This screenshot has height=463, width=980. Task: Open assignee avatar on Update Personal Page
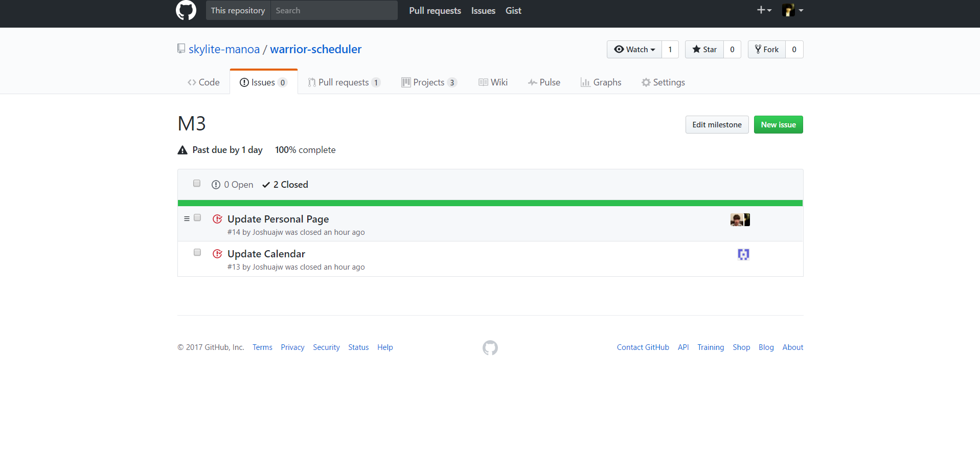pos(740,220)
